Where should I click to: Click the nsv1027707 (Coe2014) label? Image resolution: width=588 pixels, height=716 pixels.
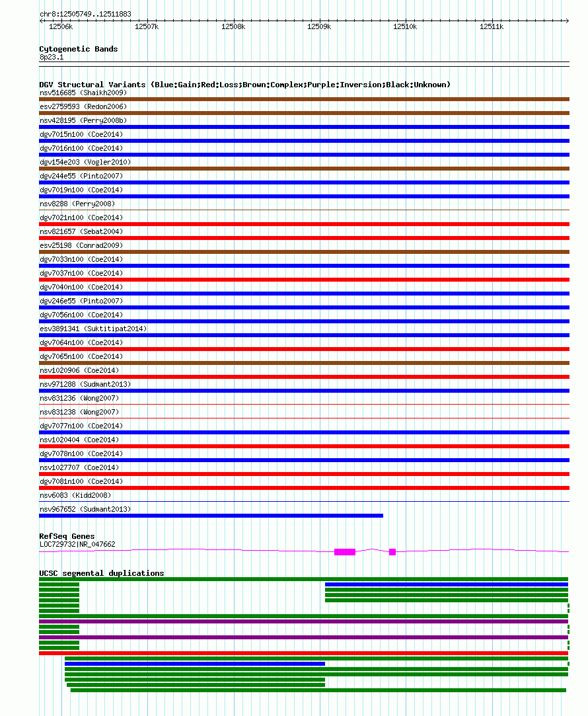pos(79,467)
